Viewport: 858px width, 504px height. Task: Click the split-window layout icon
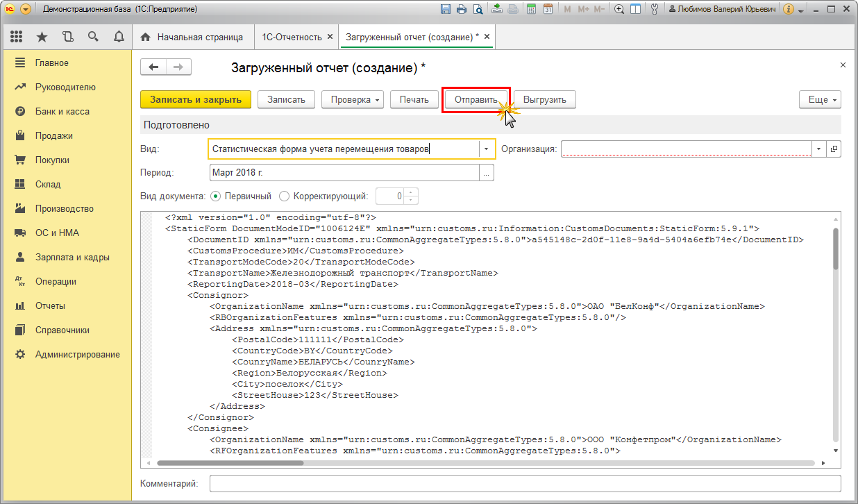pos(635,10)
